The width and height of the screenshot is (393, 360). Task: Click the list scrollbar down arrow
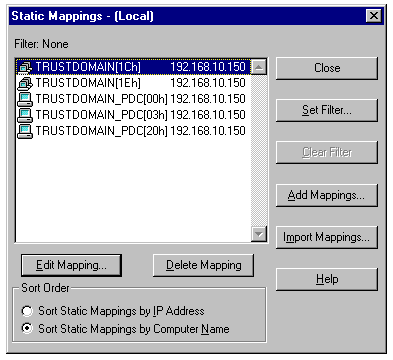[x=259, y=234]
